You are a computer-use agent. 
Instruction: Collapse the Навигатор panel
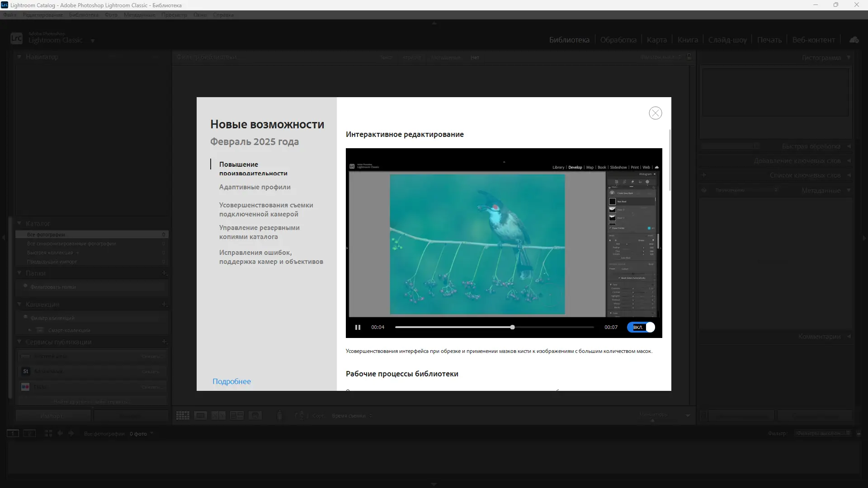(19, 56)
